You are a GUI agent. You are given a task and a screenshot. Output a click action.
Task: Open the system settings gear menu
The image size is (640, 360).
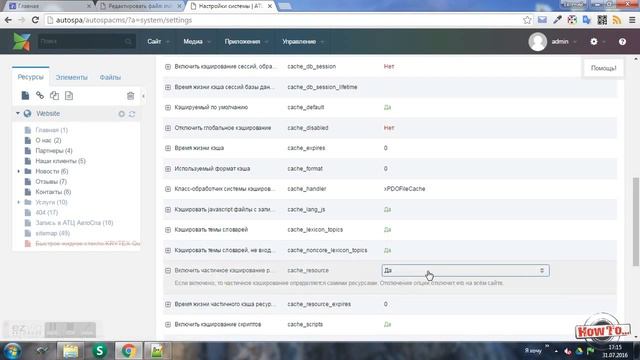594,42
